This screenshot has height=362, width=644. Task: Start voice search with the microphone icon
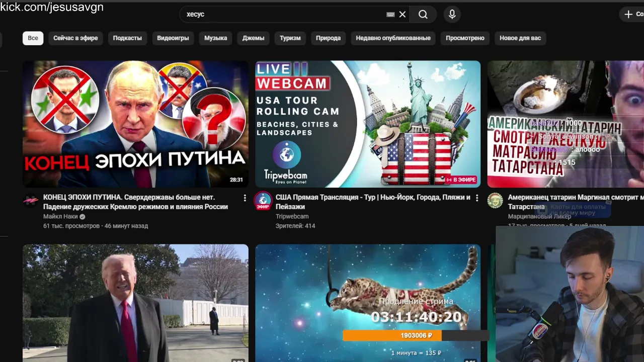(x=452, y=15)
